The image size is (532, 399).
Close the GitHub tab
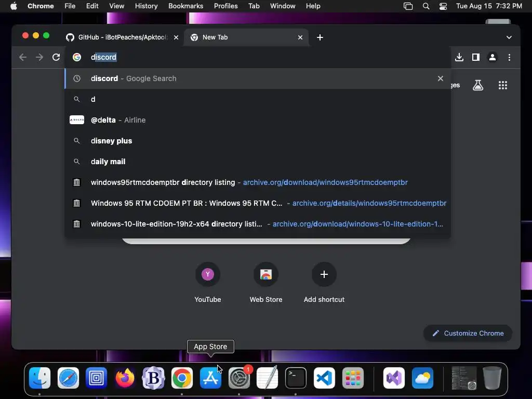tap(176, 37)
